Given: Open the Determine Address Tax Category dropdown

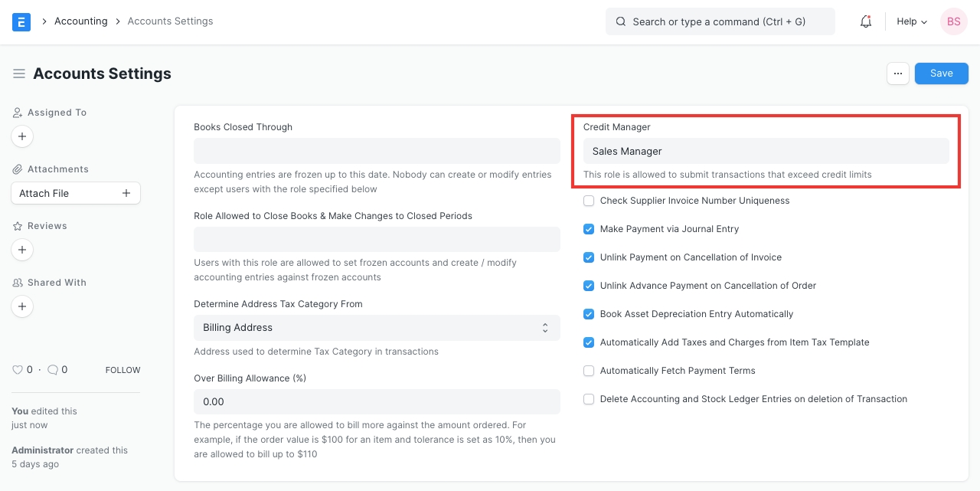Looking at the screenshot, I should click(x=377, y=328).
